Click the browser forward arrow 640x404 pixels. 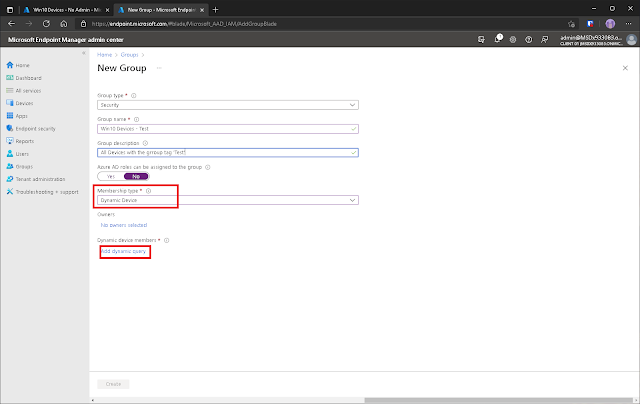[x=29, y=24]
